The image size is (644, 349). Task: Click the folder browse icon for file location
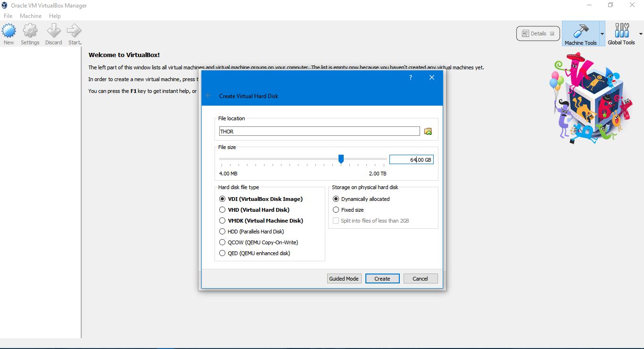tap(428, 131)
